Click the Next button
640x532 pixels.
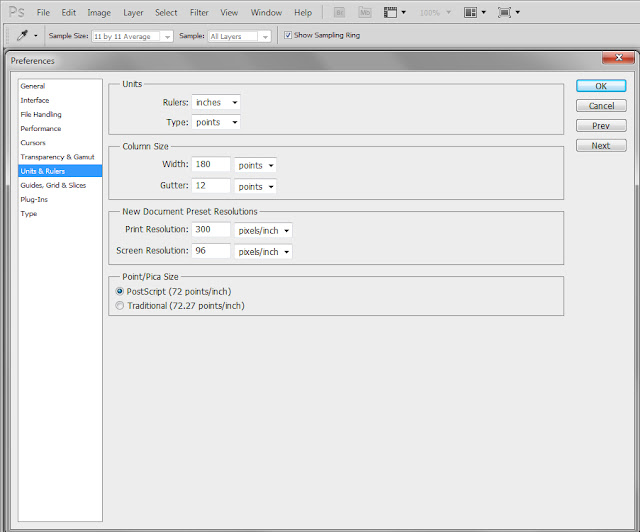click(x=601, y=145)
